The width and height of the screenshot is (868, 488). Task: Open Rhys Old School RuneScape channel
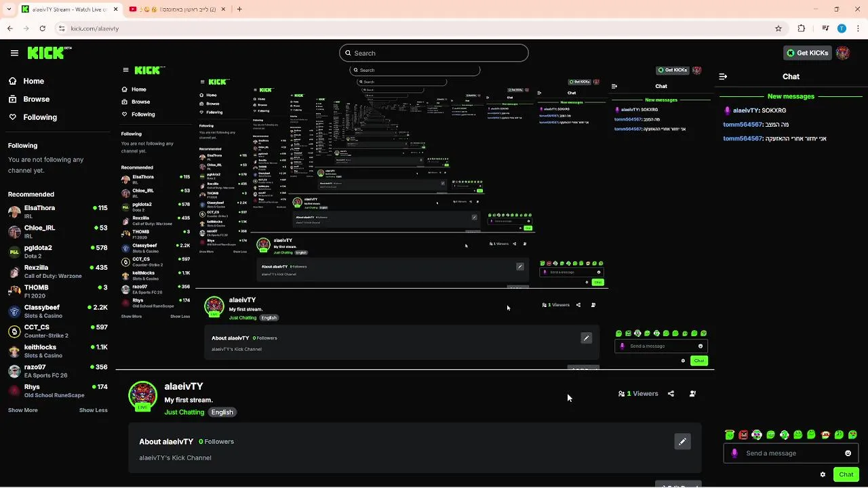58,391
